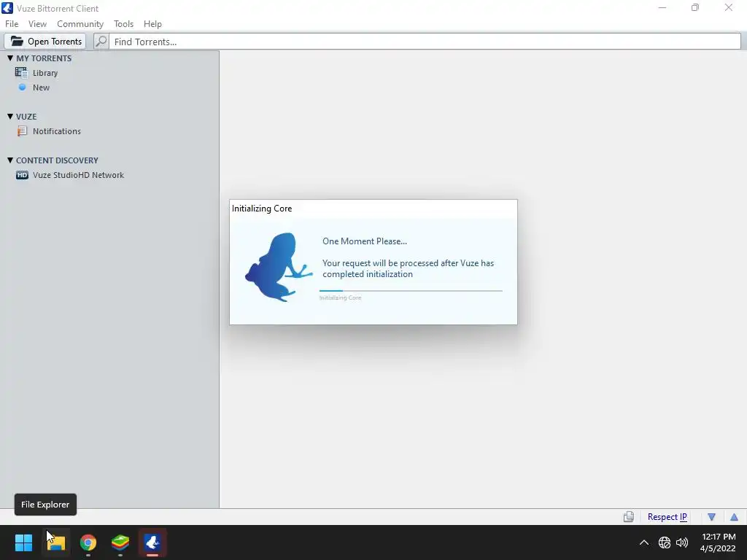This screenshot has width=747, height=560.
Task: Click the initialization progress bar
Action: coord(411,290)
